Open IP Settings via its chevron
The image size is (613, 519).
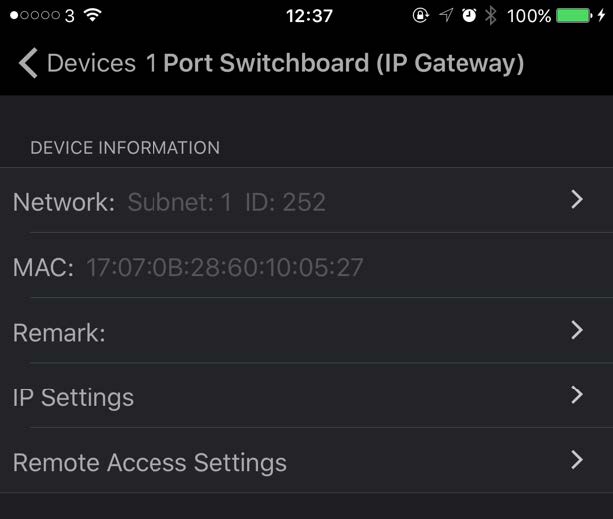pyautogui.click(x=577, y=395)
